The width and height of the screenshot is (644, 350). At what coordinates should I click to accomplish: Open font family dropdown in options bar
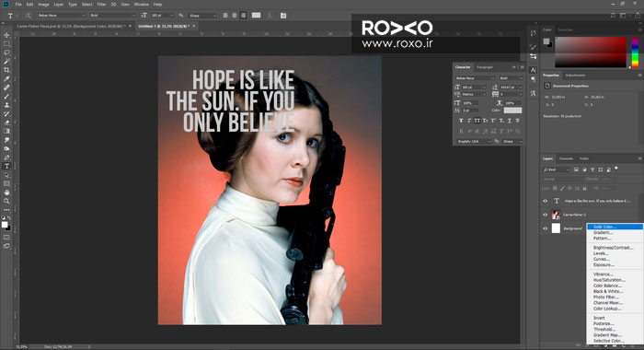tap(62, 16)
